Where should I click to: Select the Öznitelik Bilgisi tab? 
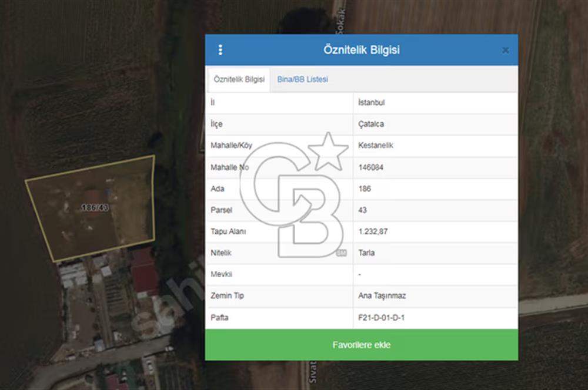coord(239,79)
